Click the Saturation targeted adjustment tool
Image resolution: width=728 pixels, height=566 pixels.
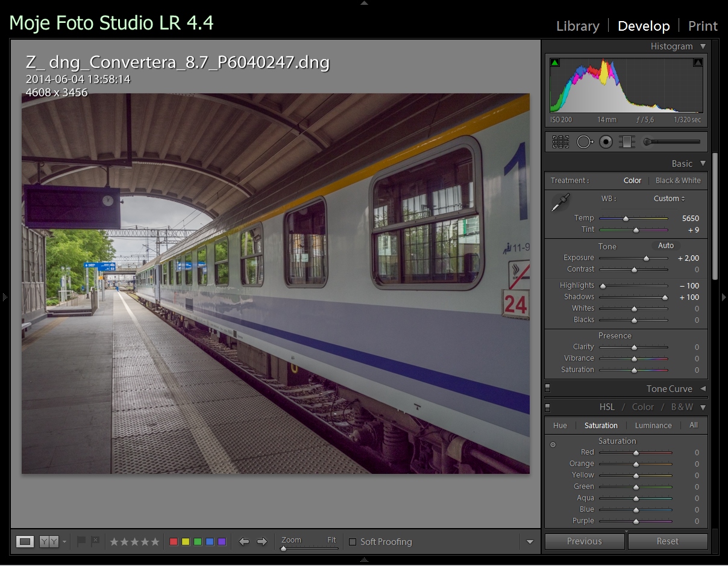[553, 445]
